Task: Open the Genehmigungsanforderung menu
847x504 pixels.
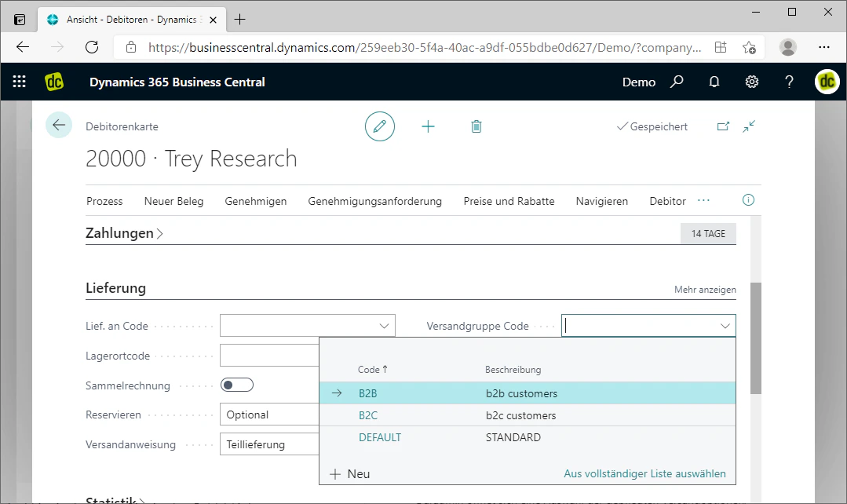Action: click(375, 201)
